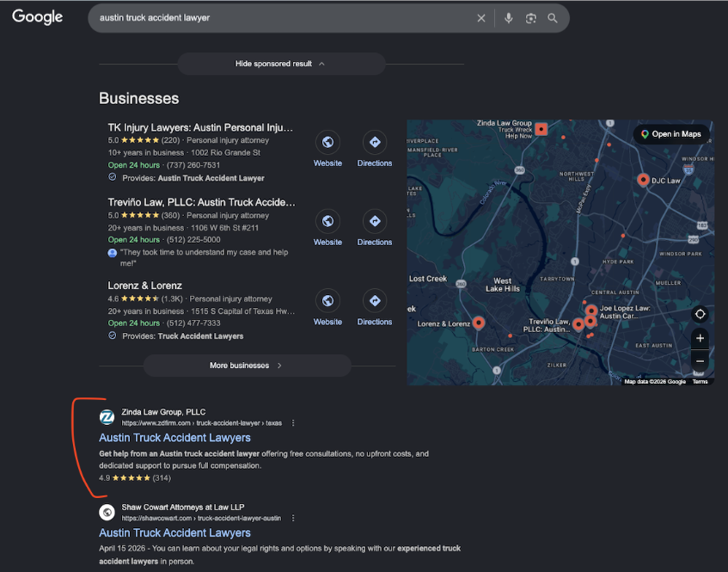
Task: Start voice search with the microphone icon
Action: [508, 18]
